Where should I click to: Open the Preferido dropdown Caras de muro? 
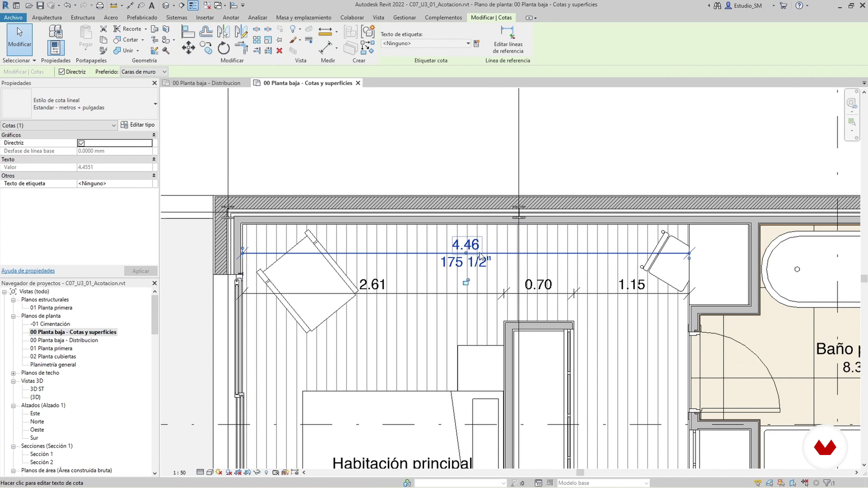coord(144,72)
